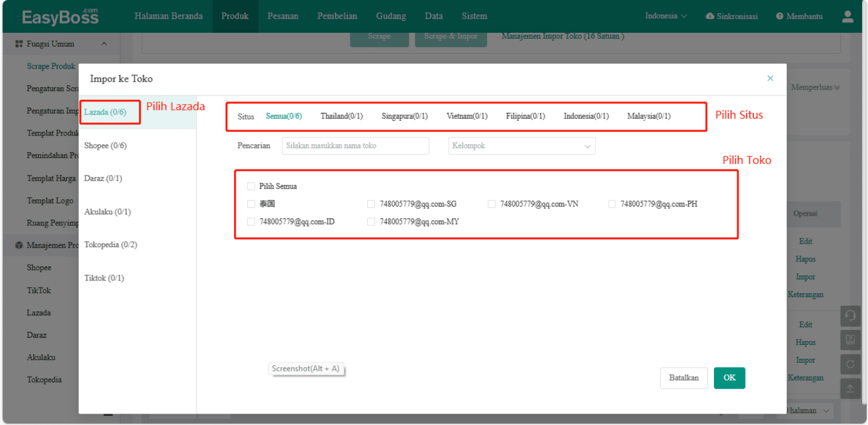
Task: Click the Fungsi Umum grid icon
Action: click(19, 44)
